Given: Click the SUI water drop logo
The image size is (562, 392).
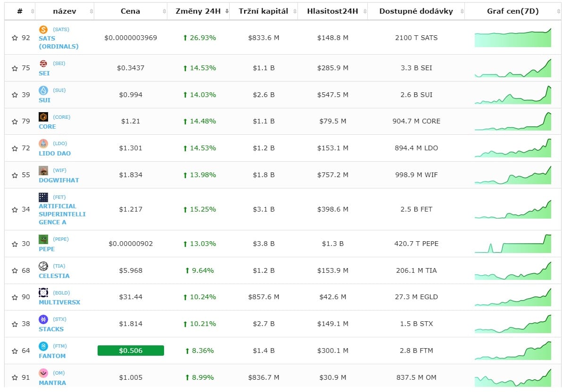Looking at the screenshot, I should 43,90.
